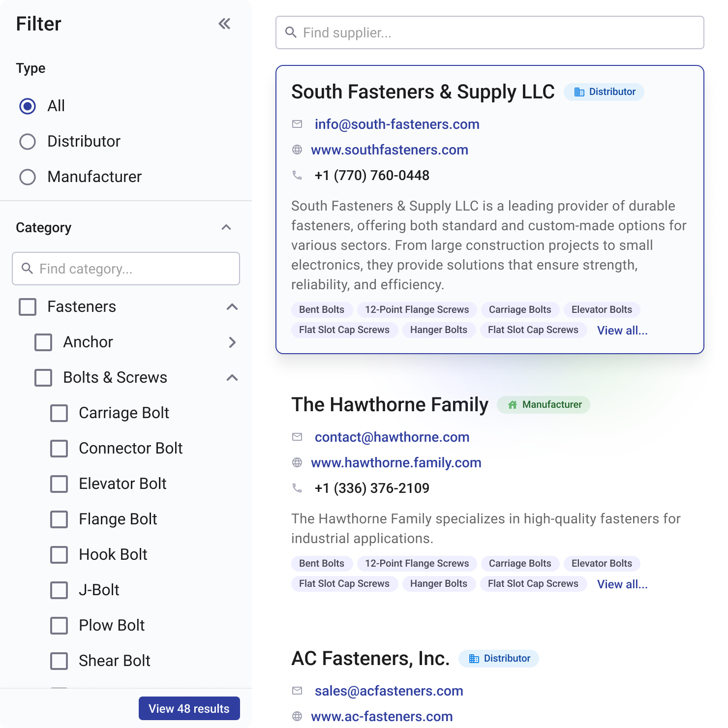Check the Carriage Bolt checkbox
Screen dimensions: 728x728
coord(59,413)
